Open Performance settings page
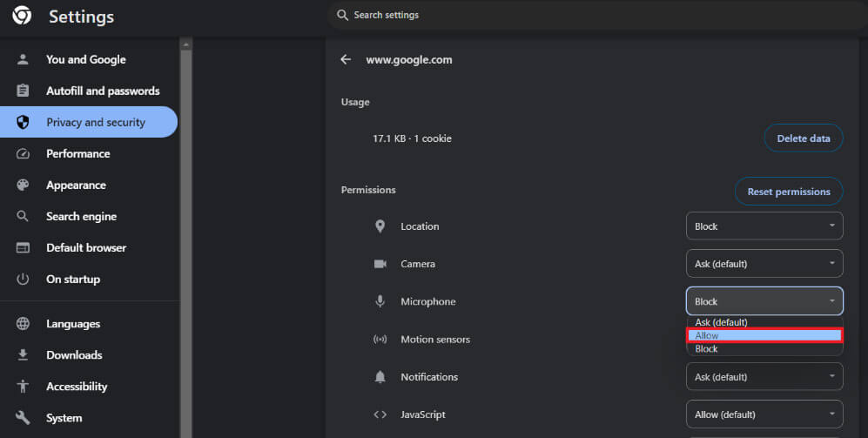The image size is (868, 438). click(x=89, y=153)
